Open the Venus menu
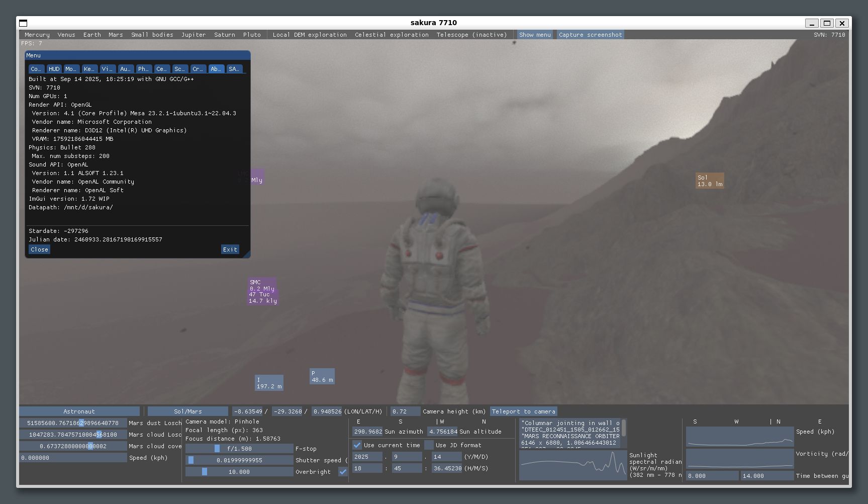 click(x=66, y=35)
